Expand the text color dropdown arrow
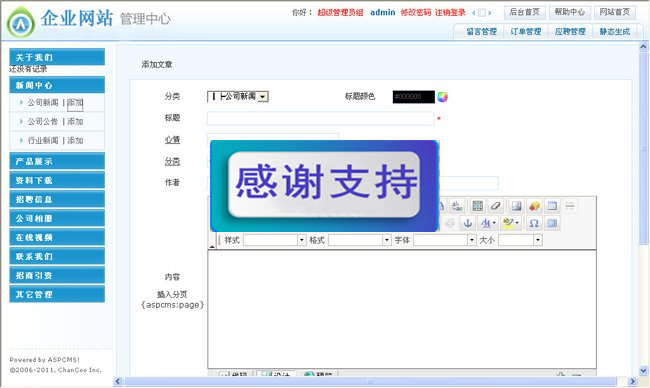This screenshot has width=650, height=388. coord(494,223)
